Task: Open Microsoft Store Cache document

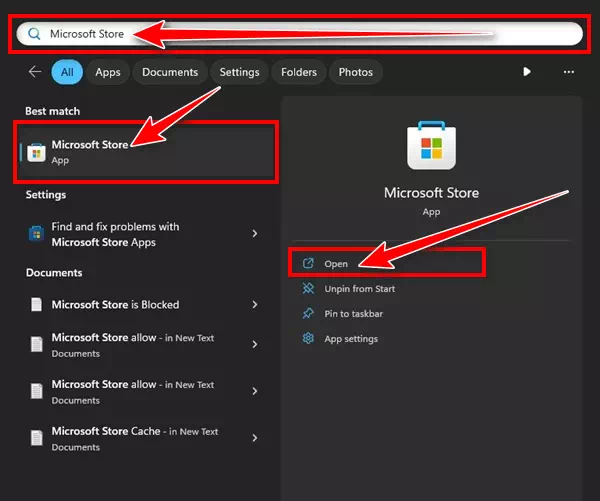Action: (144, 439)
